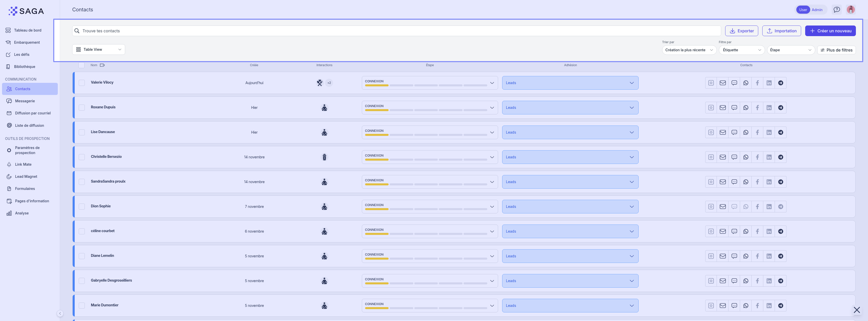This screenshot has height=321, width=868.
Task: Click SMS chat icon for Marie Dumontier
Action: point(734,306)
